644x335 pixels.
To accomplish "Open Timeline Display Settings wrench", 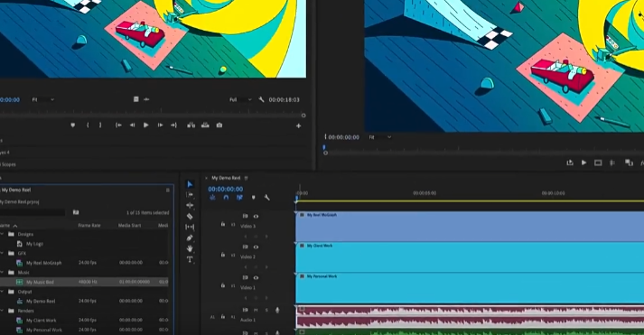I will pyautogui.click(x=267, y=198).
